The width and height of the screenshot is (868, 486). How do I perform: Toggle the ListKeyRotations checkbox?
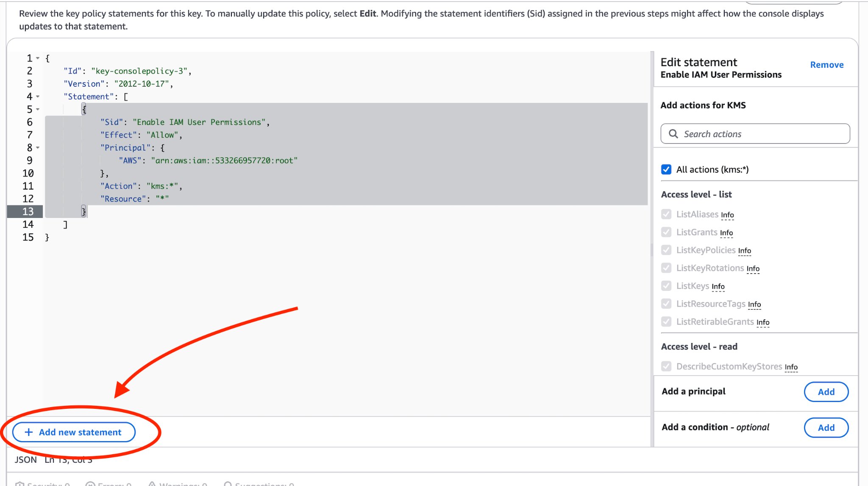click(666, 268)
